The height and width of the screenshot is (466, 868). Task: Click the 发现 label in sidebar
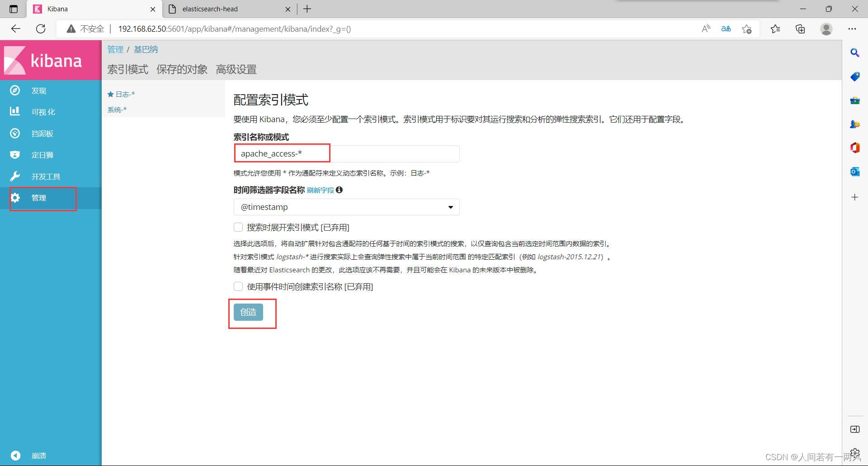click(x=39, y=90)
